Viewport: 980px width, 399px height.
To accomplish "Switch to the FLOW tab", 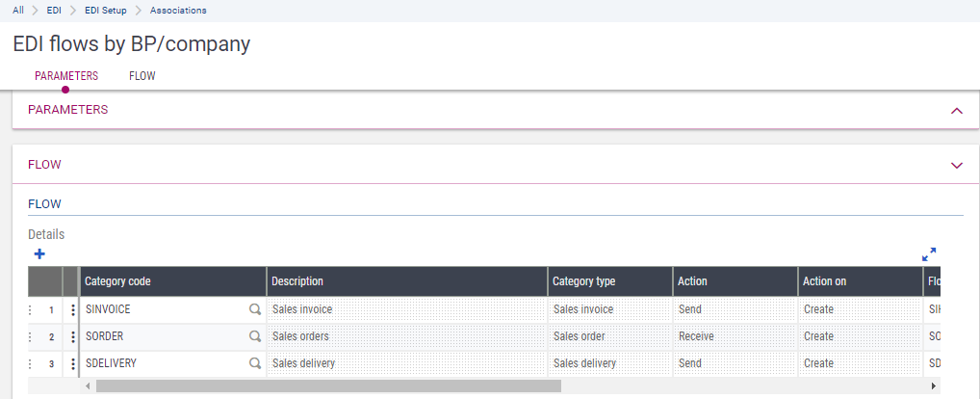I will (x=142, y=76).
